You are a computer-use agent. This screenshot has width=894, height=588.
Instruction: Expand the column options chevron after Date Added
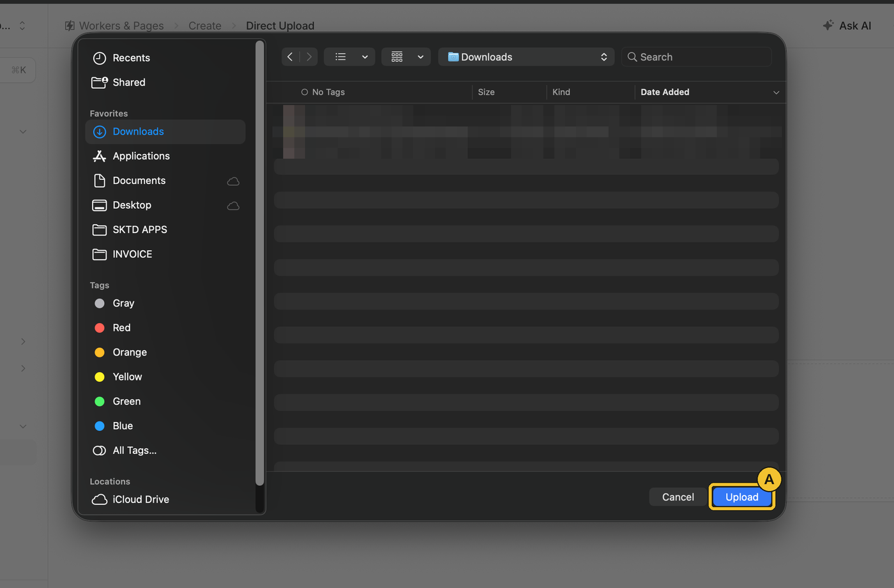pos(776,93)
